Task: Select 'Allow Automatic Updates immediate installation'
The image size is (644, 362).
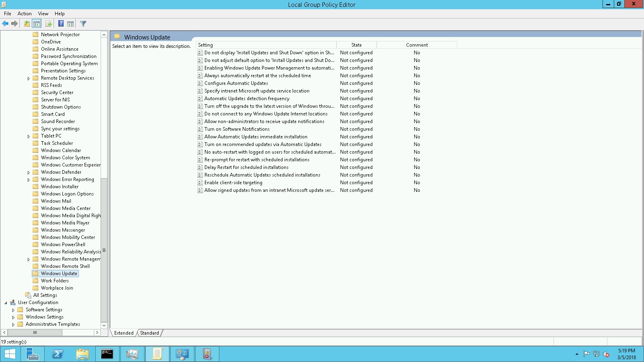Action: pyautogui.click(x=256, y=137)
